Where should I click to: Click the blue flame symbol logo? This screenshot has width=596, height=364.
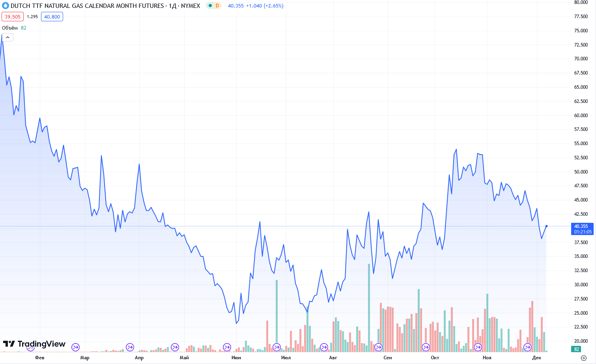click(x=6, y=6)
